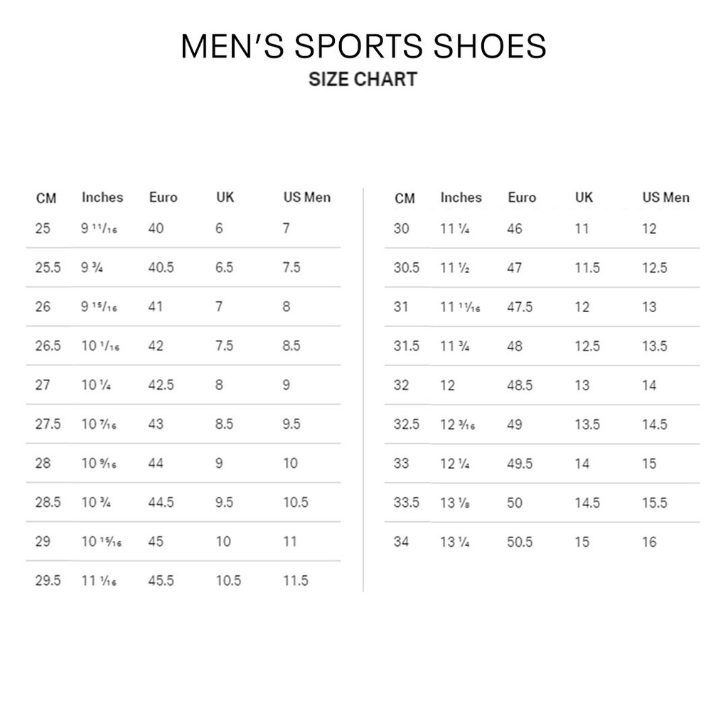Viewport: 728px width, 728px height.
Task: Select the 29 CM cell
Action: pos(43,541)
